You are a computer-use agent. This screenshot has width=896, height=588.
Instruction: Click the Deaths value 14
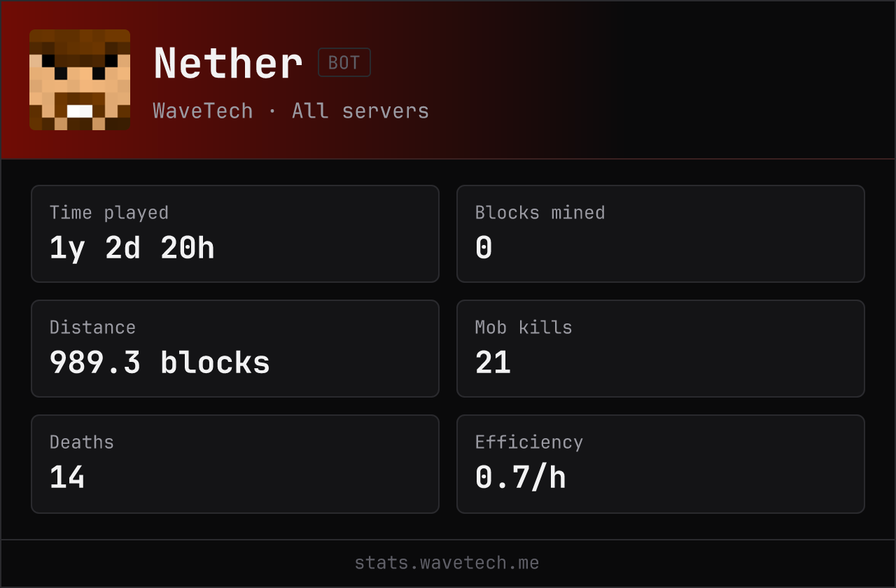(67, 477)
